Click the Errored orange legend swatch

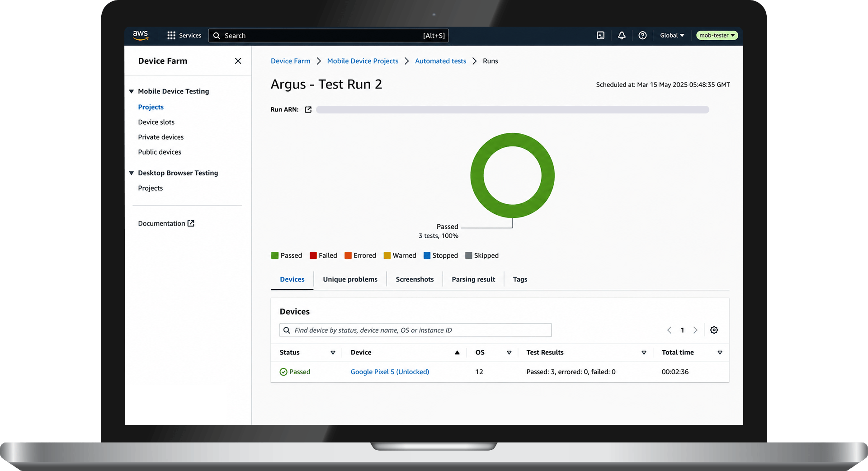tap(348, 255)
